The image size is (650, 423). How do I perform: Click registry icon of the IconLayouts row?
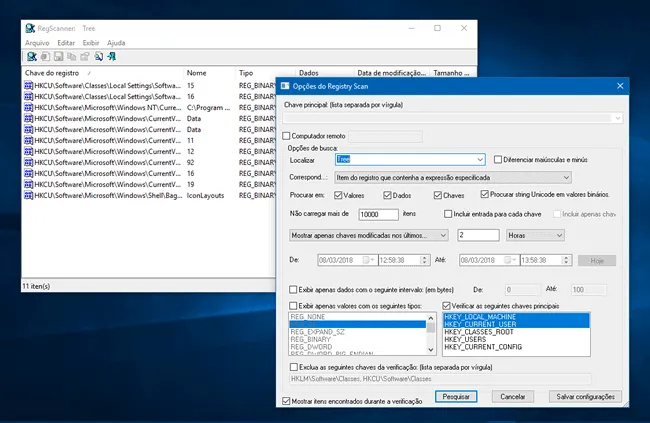[x=28, y=195]
